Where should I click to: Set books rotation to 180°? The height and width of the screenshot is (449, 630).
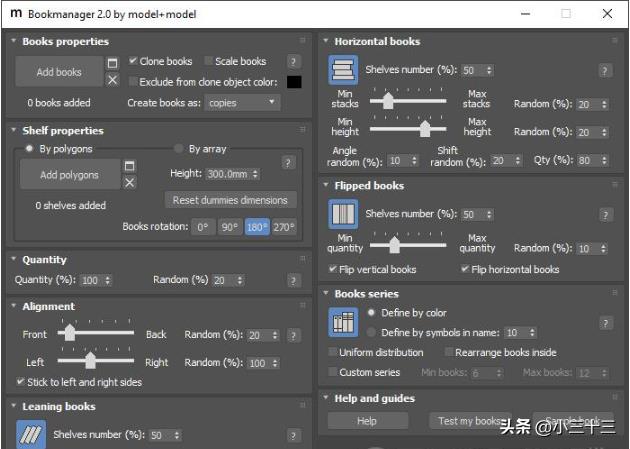(257, 227)
